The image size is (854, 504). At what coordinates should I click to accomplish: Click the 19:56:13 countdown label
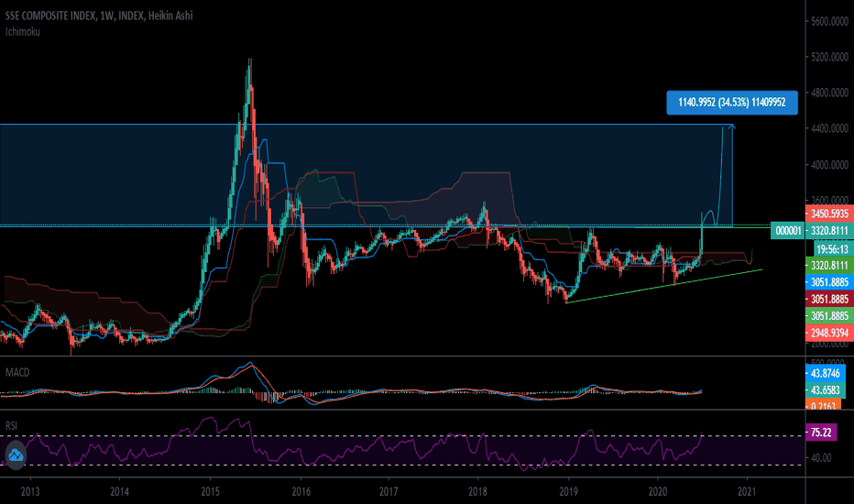click(832, 249)
